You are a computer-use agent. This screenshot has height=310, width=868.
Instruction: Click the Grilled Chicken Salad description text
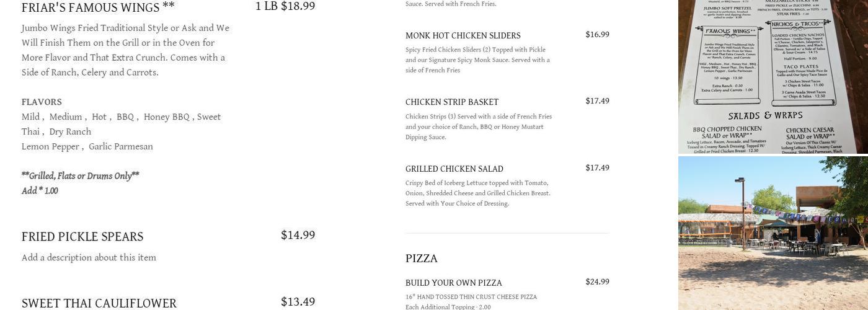(477, 193)
